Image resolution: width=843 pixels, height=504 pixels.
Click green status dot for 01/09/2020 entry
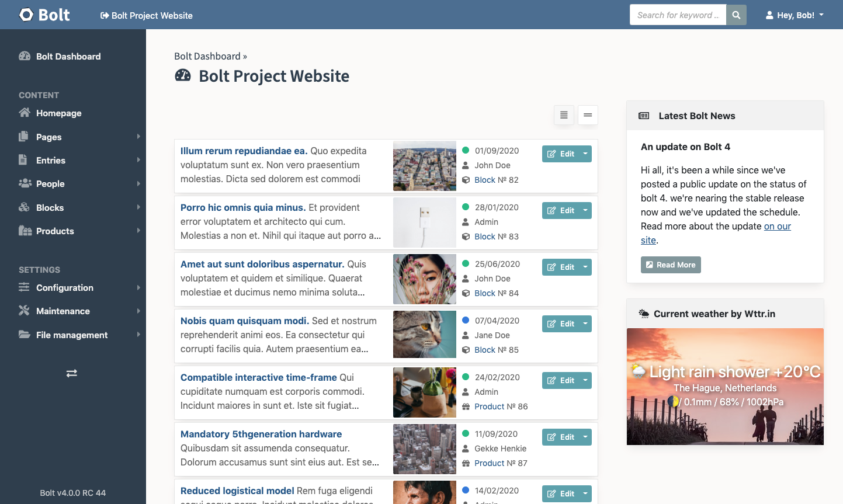click(x=466, y=150)
